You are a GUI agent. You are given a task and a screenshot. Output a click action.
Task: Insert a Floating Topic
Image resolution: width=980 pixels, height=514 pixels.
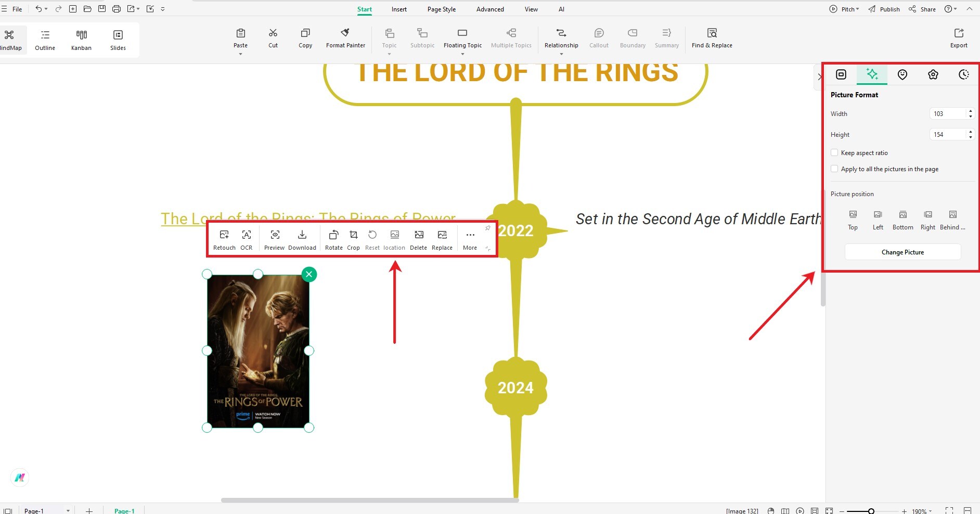click(x=462, y=38)
